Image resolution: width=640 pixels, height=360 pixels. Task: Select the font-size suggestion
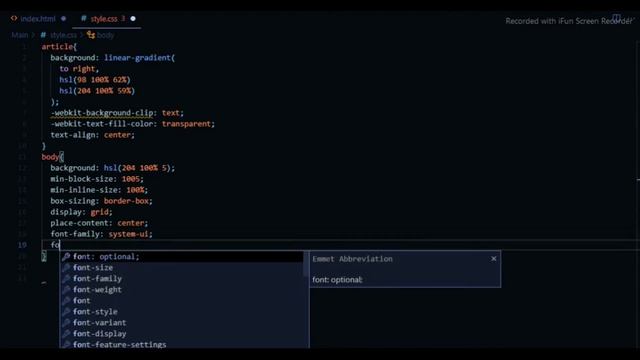(x=182, y=268)
